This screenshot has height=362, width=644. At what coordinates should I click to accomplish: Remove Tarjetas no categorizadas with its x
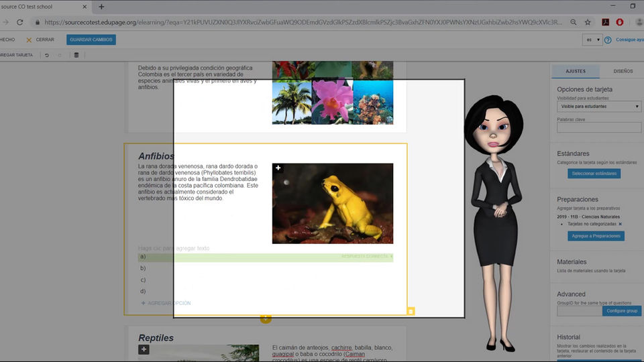coord(620,224)
